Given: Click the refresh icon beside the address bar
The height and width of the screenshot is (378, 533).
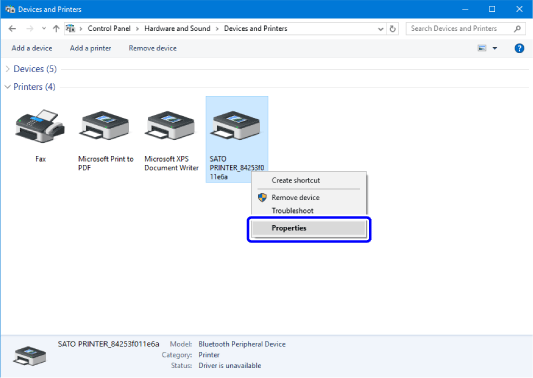Looking at the screenshot, I should click(393, 29).
